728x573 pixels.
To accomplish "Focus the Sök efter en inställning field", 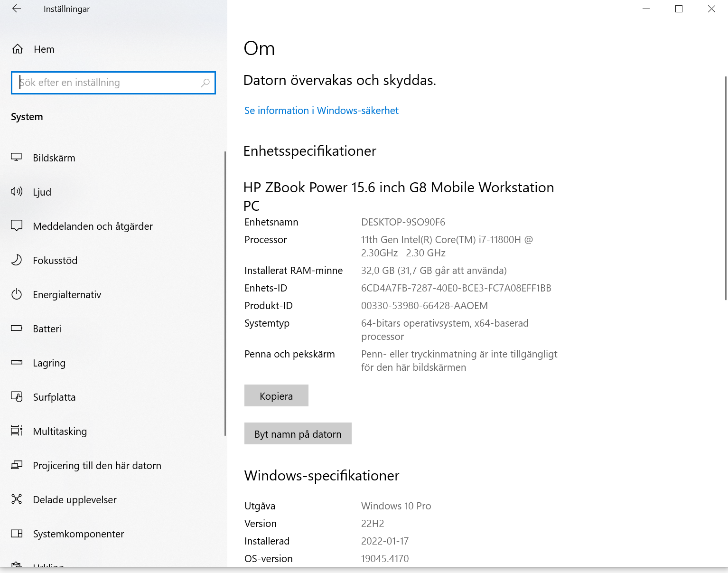I will coord(107,83).
